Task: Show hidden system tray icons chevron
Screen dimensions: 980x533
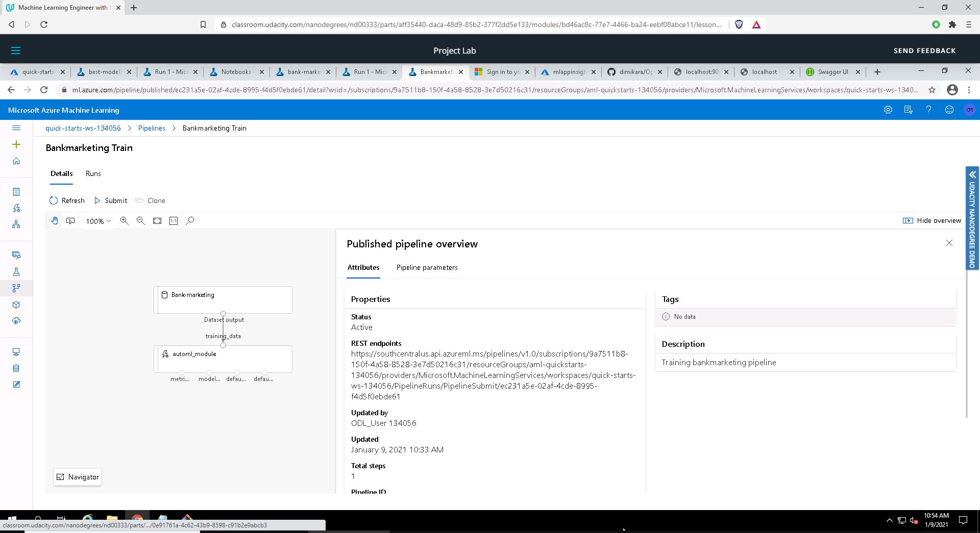Action: coord(889,520)
